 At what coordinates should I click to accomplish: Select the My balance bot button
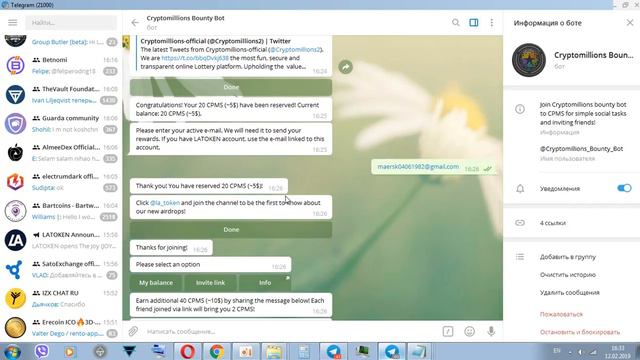click(x=156, y=282)
